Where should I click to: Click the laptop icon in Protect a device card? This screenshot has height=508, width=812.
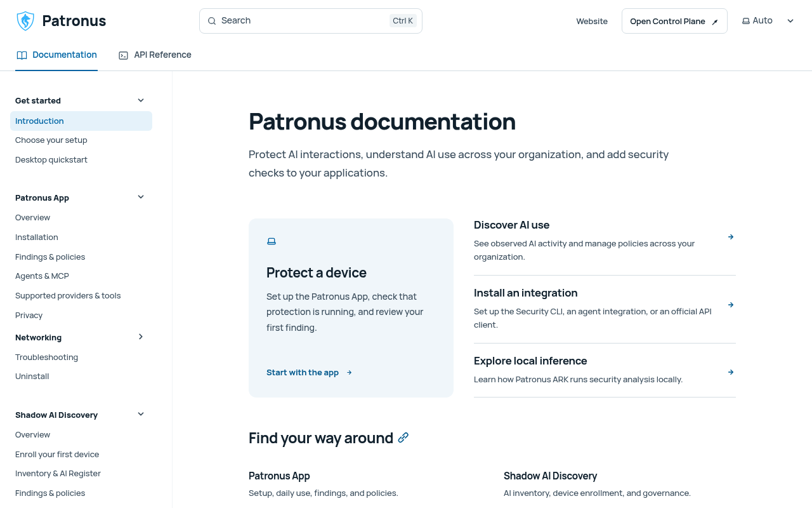pyautogui.click(x=272, y=241)
